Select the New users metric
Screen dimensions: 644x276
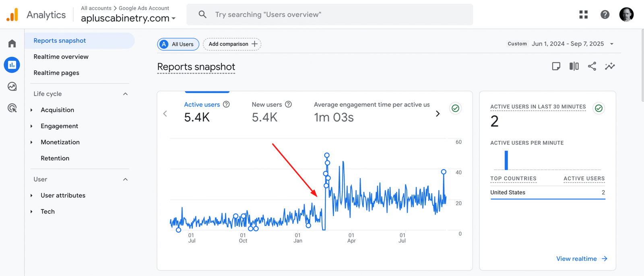tap(266, 105)
